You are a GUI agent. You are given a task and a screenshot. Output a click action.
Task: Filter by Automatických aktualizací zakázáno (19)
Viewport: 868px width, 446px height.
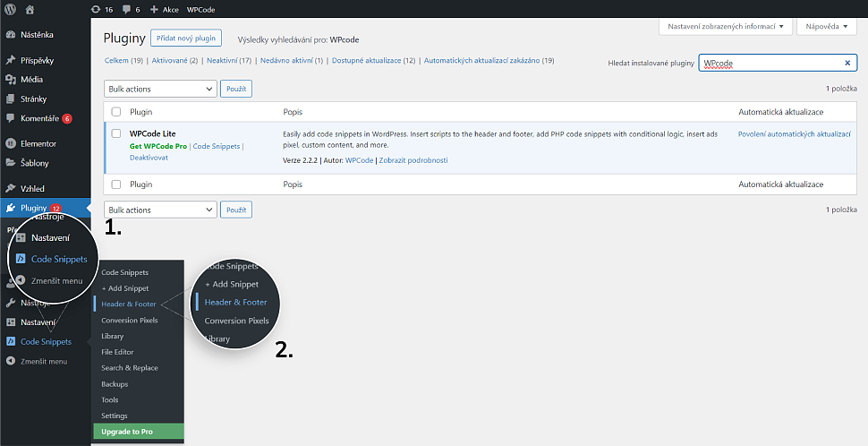click(x=489, y=60)
